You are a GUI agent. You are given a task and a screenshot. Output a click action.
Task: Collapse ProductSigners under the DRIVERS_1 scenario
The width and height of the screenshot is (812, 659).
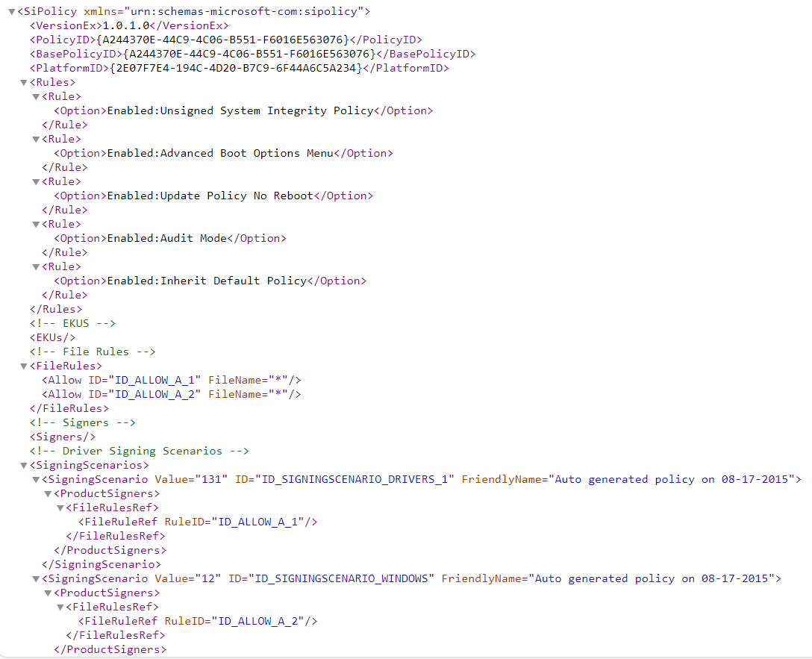(48, 494)
